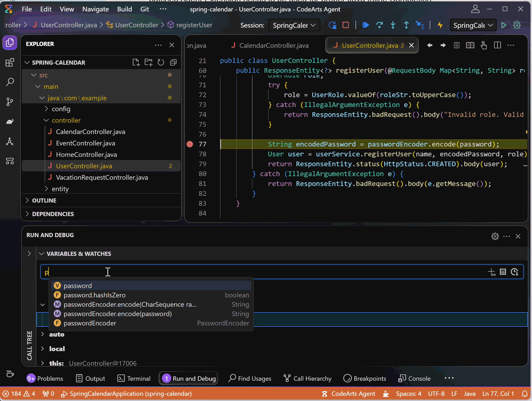532x401 pixels.
Task: Click the Refresh Explorer icon
Action: [161, 62]
